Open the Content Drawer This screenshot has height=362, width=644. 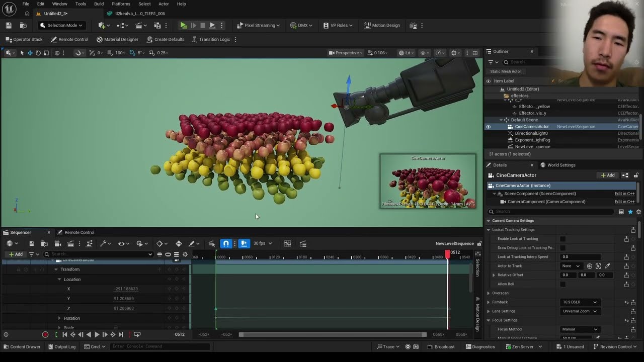pyautogui.click(x=22, y=346)
